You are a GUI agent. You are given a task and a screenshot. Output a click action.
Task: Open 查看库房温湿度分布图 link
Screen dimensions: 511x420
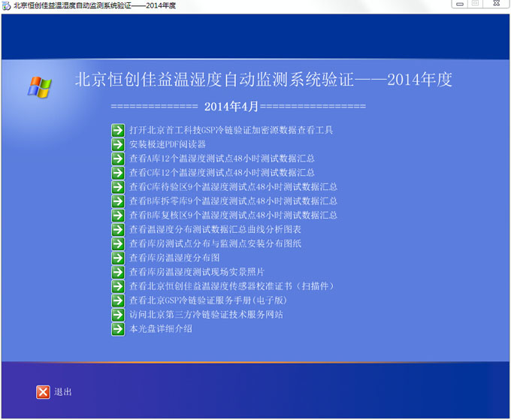pyautogui.click(x=174, y=258)
